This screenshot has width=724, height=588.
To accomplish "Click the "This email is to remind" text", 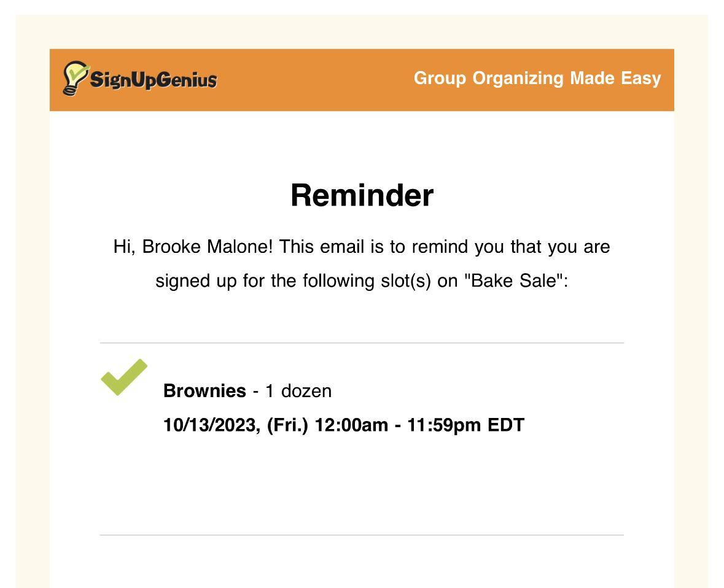I will click(x=343, y=247).
